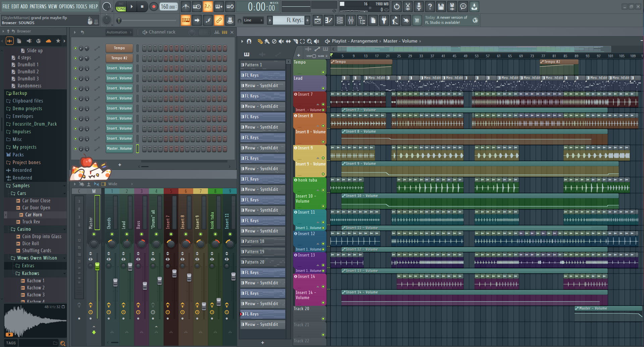Open the playlist snap magnet icon
Screen dimensions: 644x347
point(249,41)
